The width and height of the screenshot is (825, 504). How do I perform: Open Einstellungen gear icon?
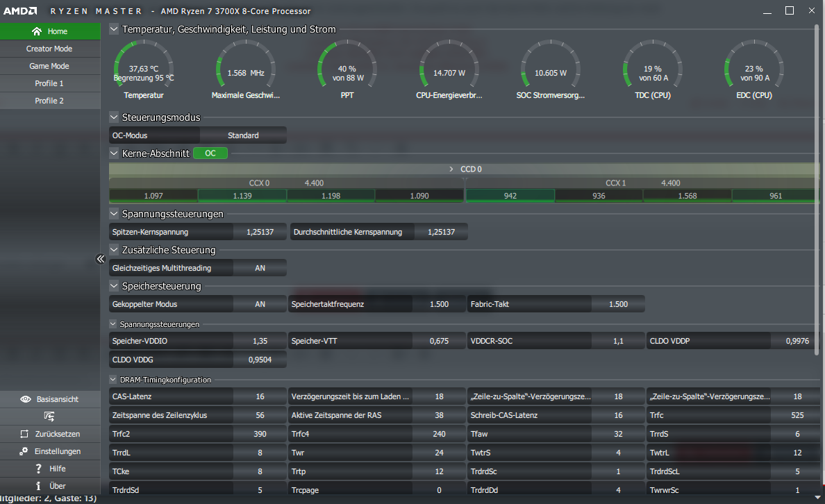click(x=24, y=451)
